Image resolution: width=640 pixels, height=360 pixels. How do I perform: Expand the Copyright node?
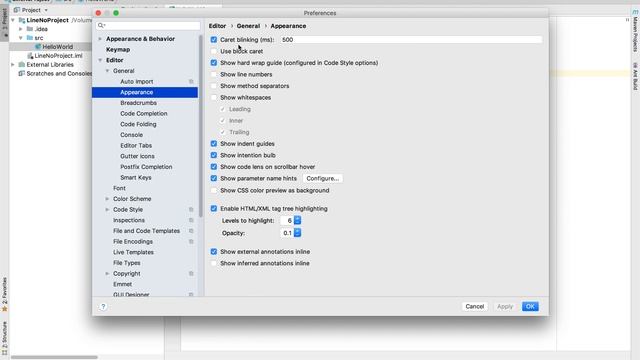[x=107, y=273]
